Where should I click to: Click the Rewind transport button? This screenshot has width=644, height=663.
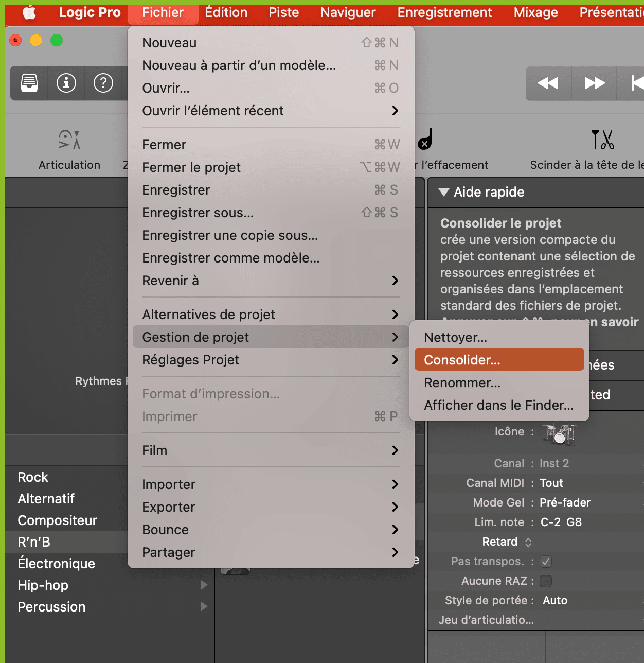(x=548, y=83)
